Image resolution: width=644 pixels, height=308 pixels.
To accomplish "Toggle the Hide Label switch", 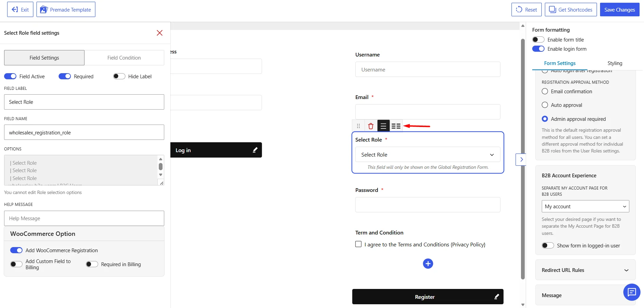I will coord(119,76).
